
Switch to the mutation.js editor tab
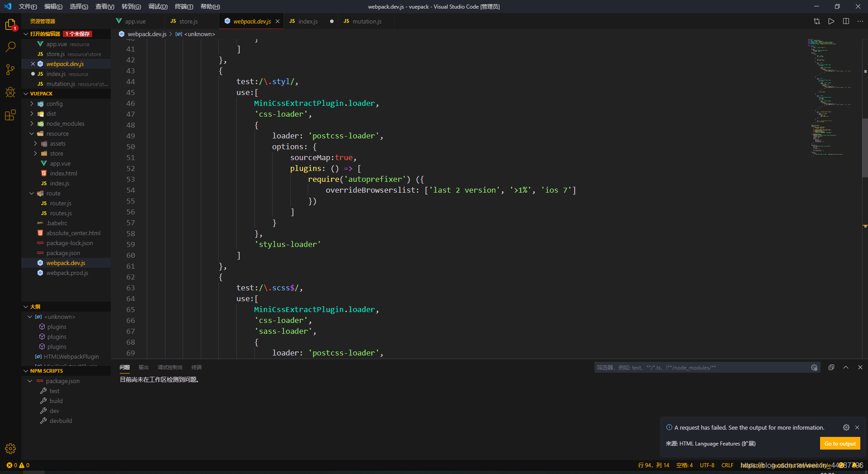pos(363,21)
